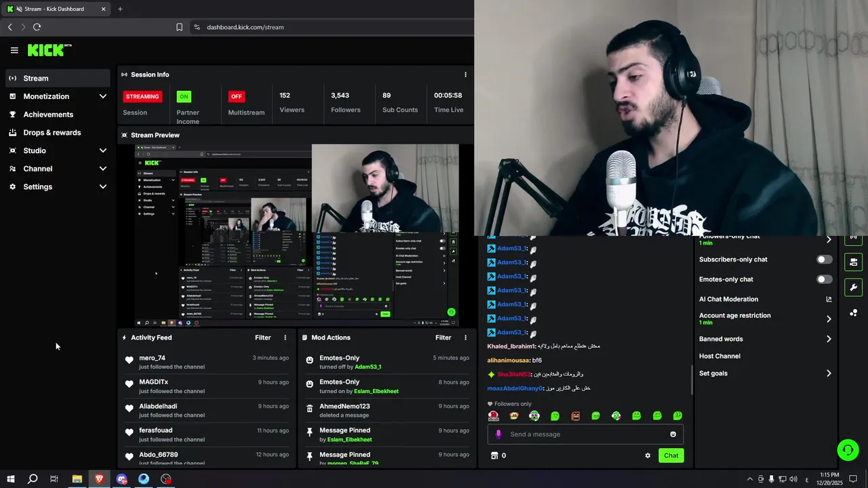This screenshot has height=488, width=868.
Task: Open the AI Chat Moderation external link icon
Action: 829,299
